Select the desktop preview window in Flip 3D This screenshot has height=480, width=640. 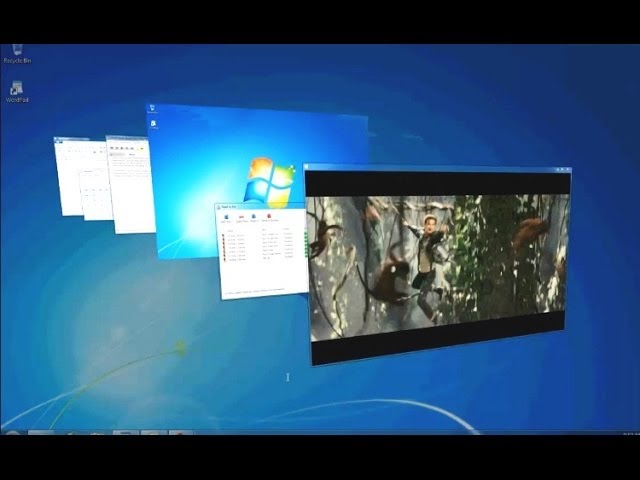click(200, 150)
